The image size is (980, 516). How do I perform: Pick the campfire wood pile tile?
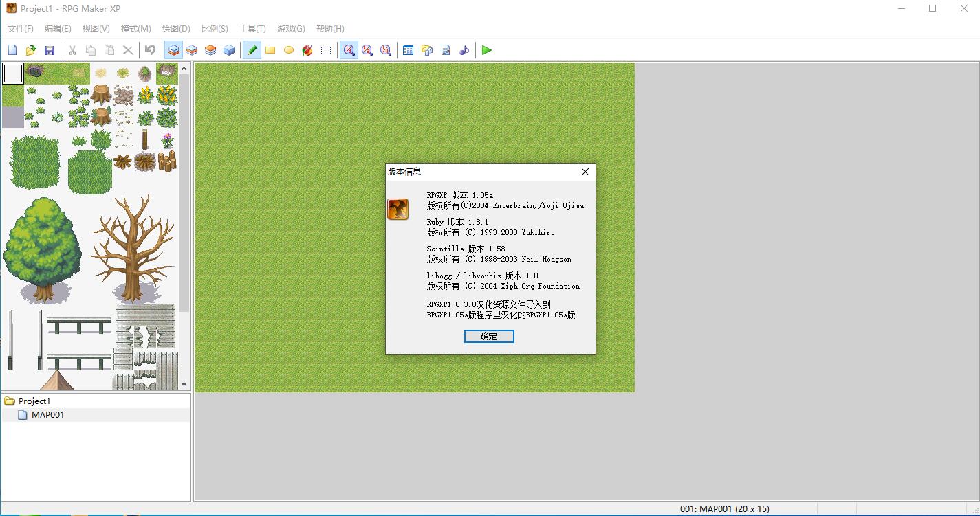point(145,161)
